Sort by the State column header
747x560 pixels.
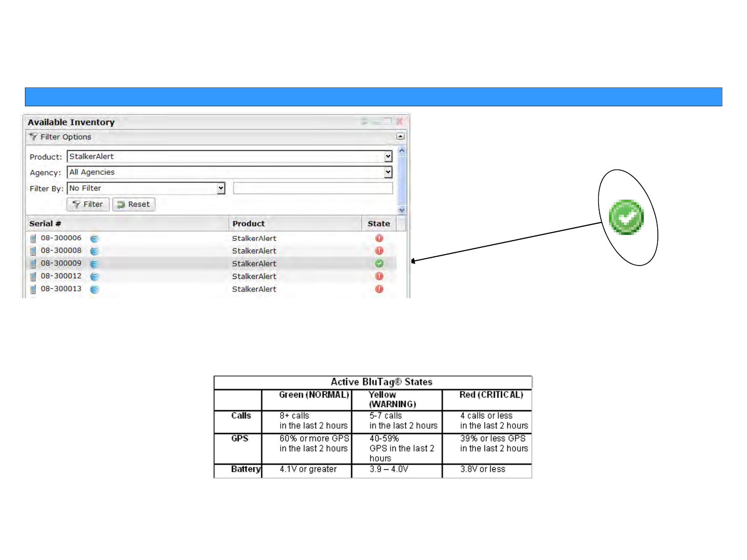coord(379,223)
